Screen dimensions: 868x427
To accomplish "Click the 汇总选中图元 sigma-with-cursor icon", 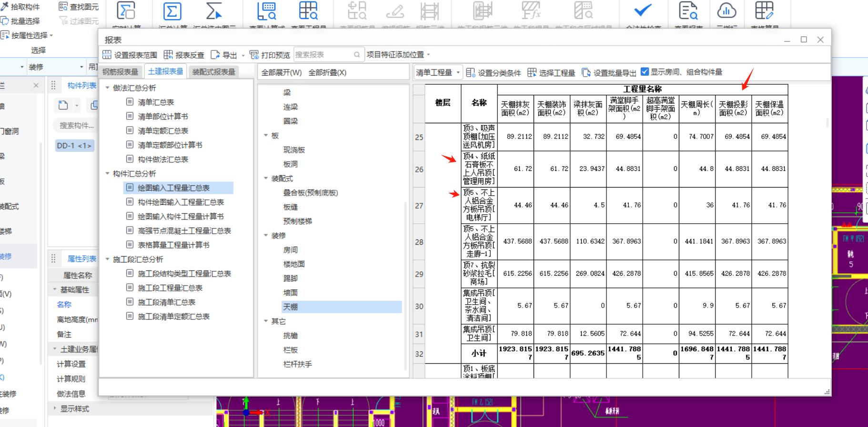I will tap(214, 11).
